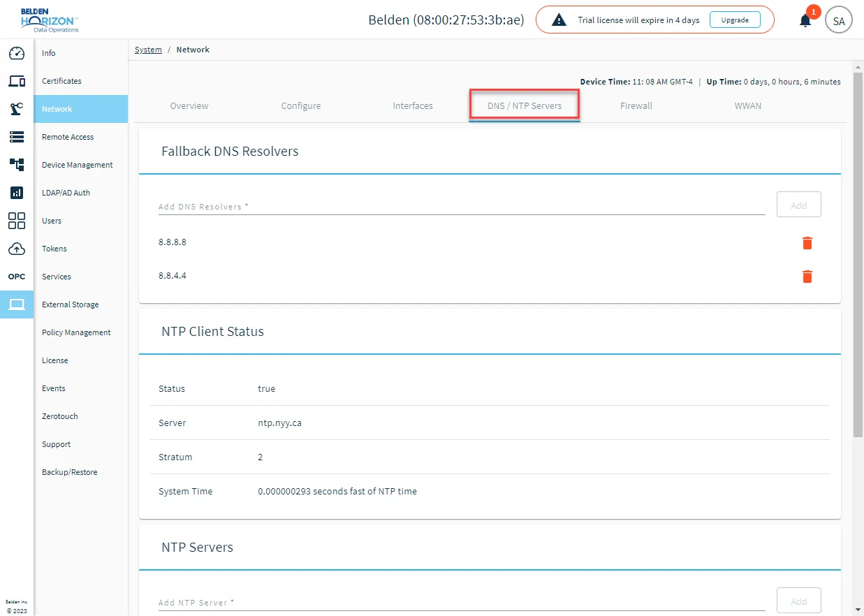Image resolution: width=864 pixels, height=616 pixels.
Task: Delete the 8.8.8.8 DNS resolver
Action: pos(807,243)
